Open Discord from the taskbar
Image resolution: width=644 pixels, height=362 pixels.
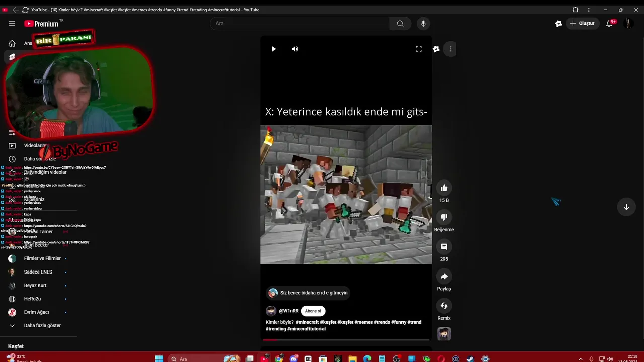(x=294, y=358)
